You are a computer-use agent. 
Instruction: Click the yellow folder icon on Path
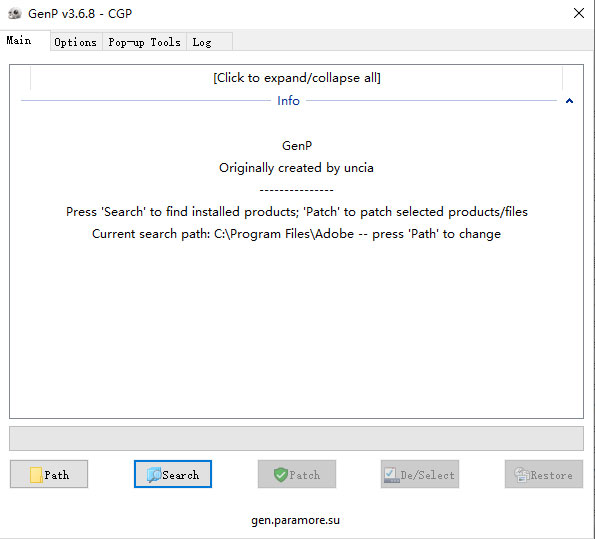(x=36, y=475)
